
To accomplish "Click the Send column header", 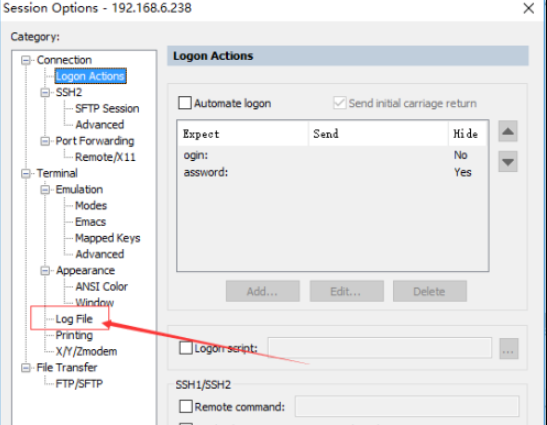I will click(x=378, y=134).
